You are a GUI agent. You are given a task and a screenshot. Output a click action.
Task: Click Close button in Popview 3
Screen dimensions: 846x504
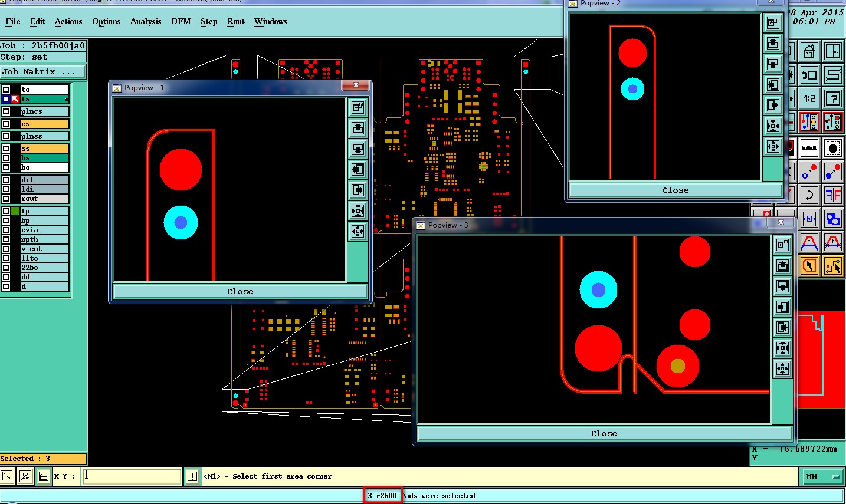tap(604, 433)
